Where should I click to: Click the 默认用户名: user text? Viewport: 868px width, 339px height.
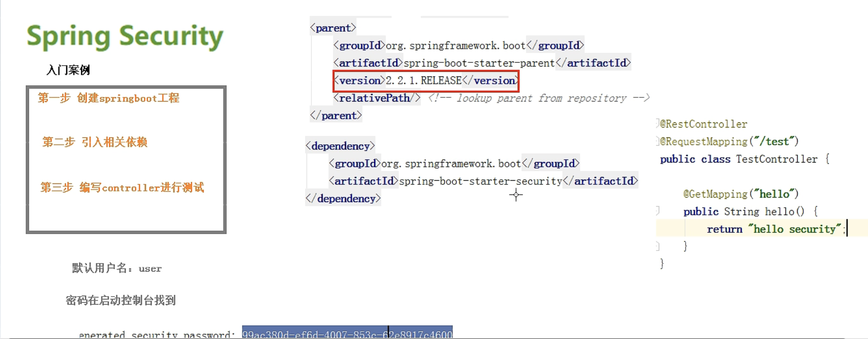(x=117, y=268)
